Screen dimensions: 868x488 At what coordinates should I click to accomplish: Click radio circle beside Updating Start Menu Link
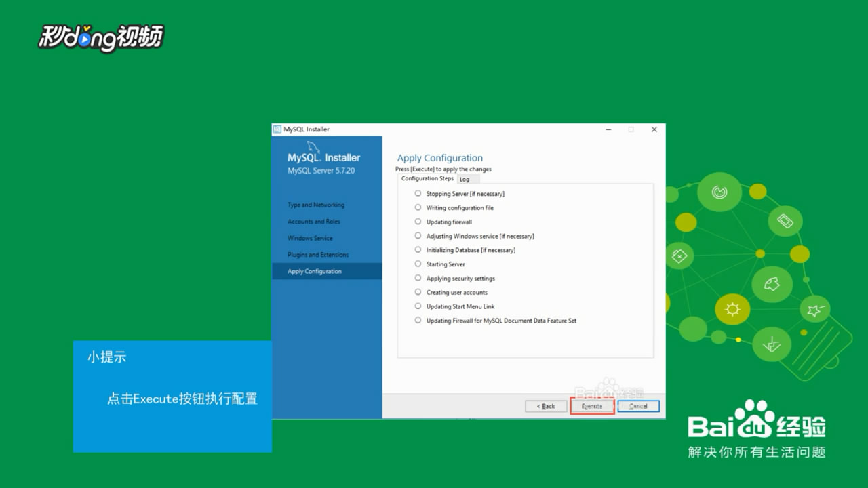418,306
